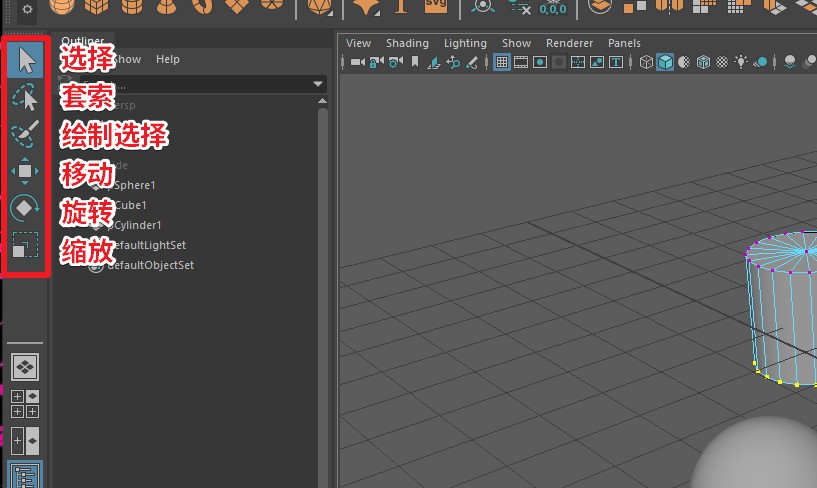Screen dimensions: 817x488
Task: Click the shelf settings gear icon
Action: (27, 8)
